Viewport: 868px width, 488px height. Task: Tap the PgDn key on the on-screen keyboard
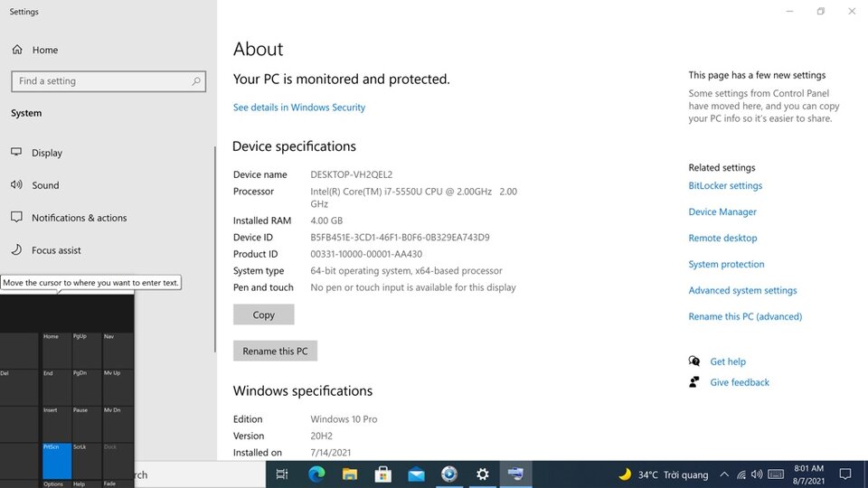87,388
